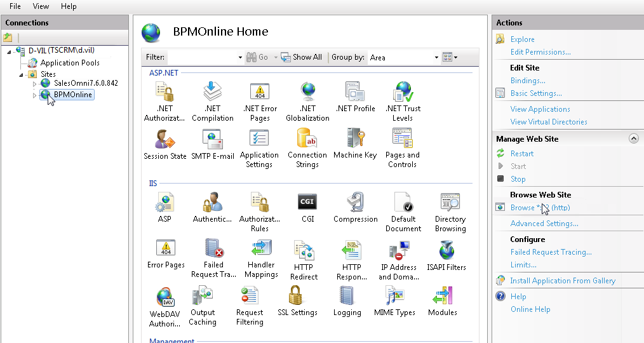
Task: Open the Compression feature
Action: (355, 208)
